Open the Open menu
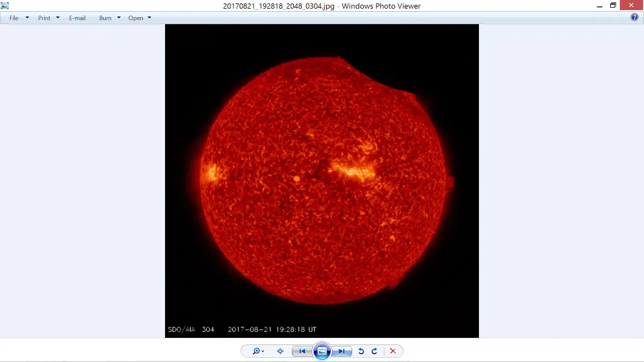The width and height of the screenshot is (644, 362). coord(136,18)
